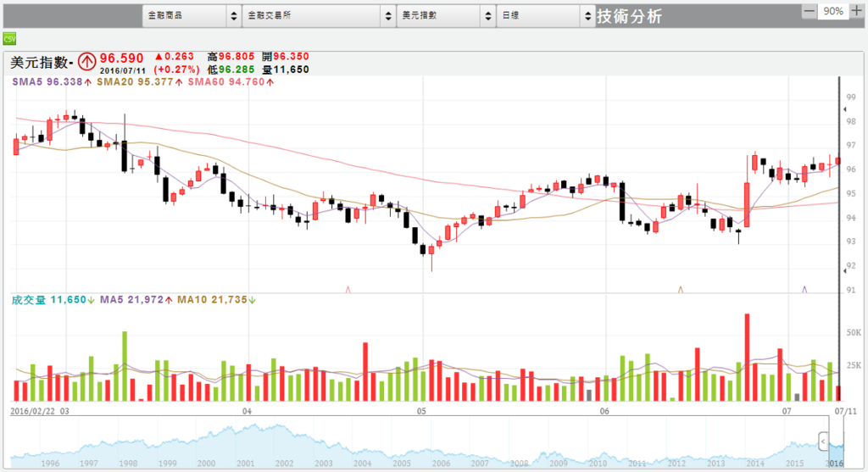Click the 07/11 end date label
Viewport: 868px width, 472px height.
point(846,411)
